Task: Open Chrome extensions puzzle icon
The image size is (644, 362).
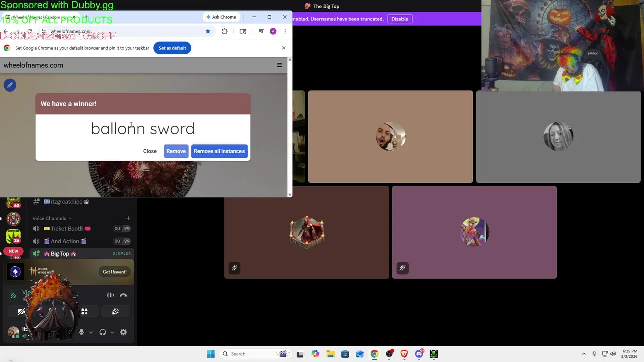Action: point(225,31)
